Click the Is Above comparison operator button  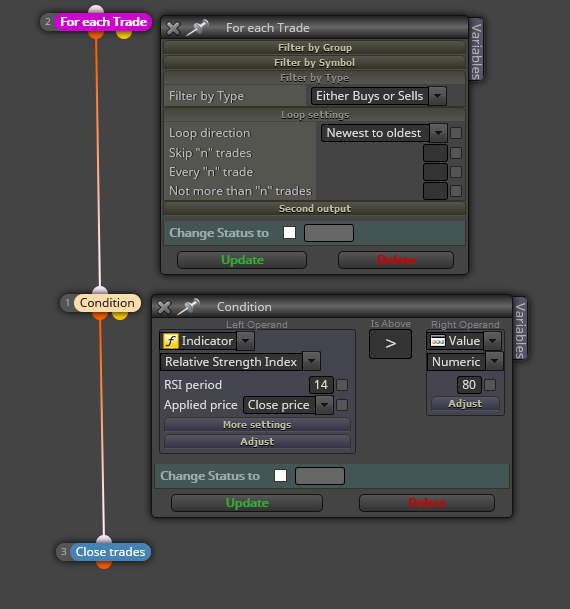(x=390, y=344)
